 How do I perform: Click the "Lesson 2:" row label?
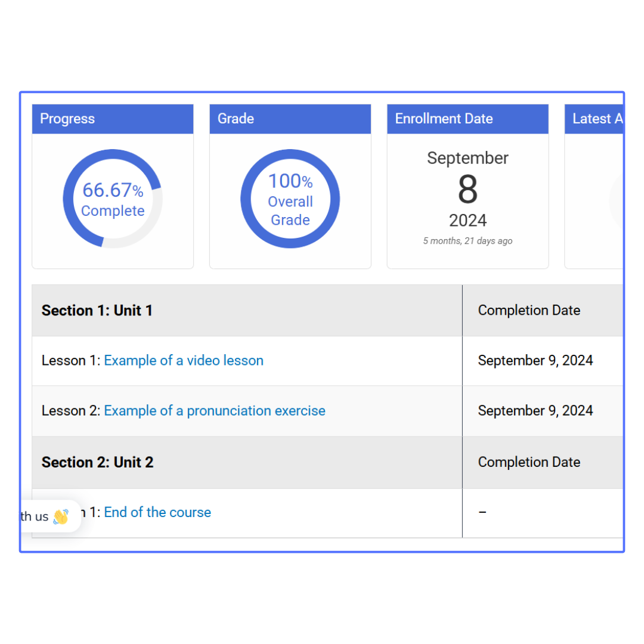coord(71,411)
